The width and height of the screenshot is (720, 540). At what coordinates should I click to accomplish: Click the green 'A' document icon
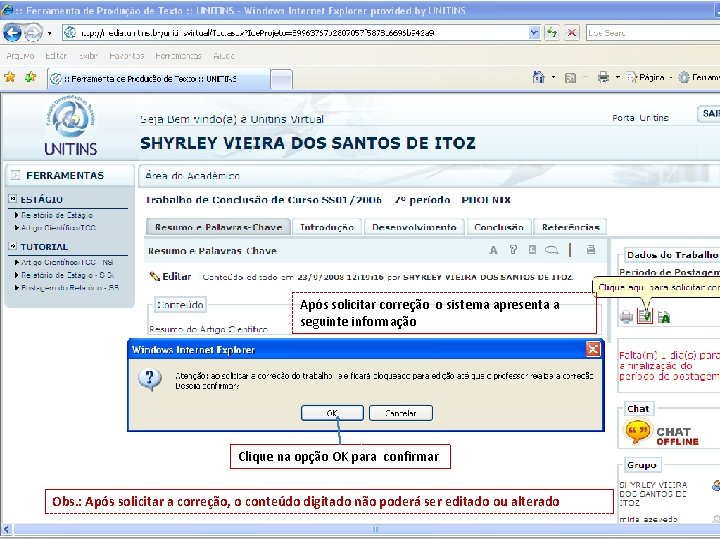click(664, 317)
